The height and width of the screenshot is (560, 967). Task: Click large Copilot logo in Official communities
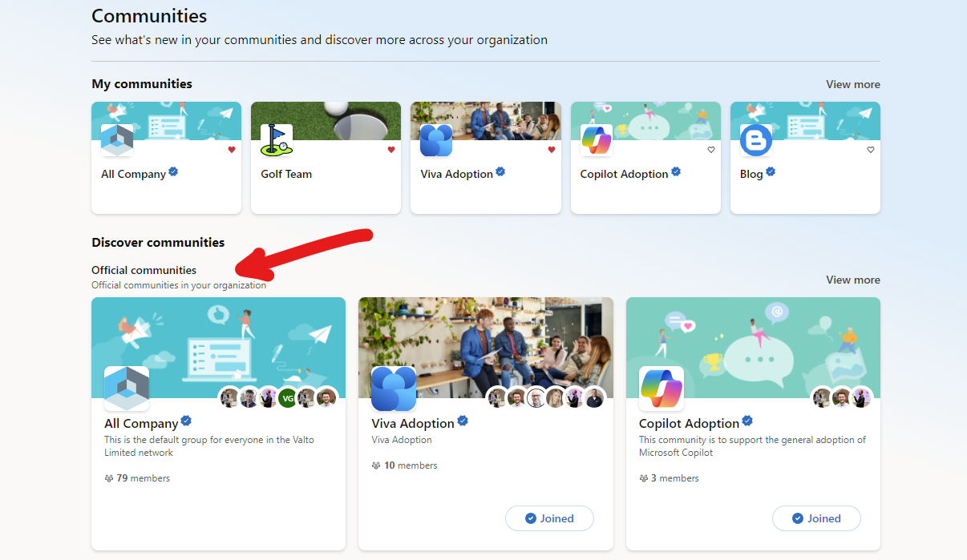(x=662, y=389)
